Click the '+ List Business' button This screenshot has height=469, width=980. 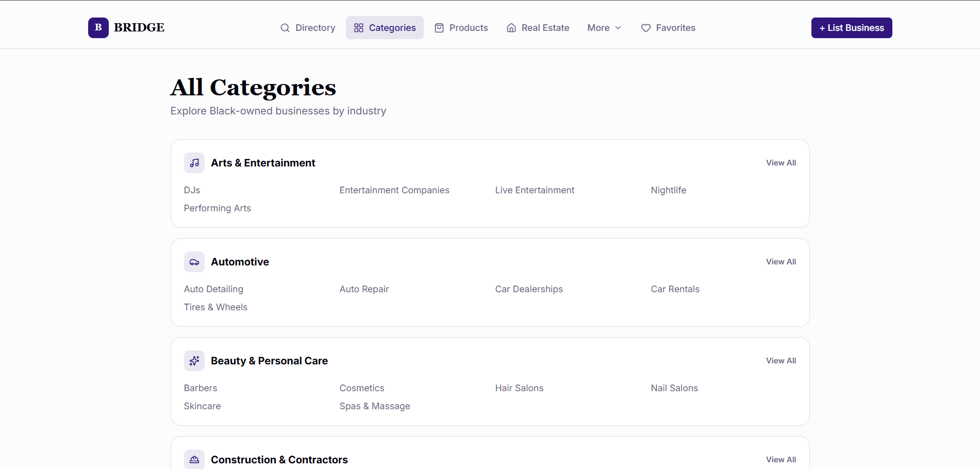coord(852,28)
